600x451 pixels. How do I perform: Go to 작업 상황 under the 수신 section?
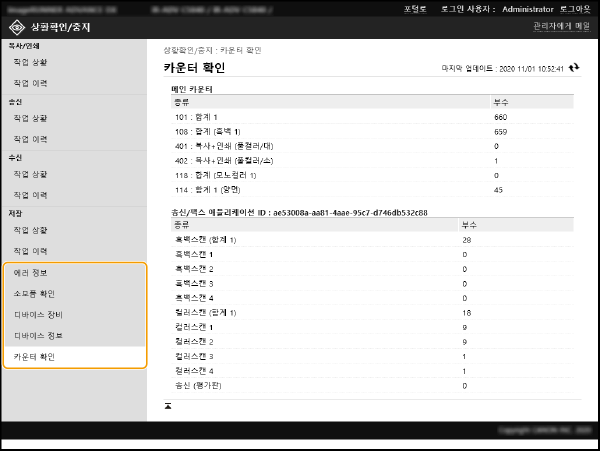[31, 174]
